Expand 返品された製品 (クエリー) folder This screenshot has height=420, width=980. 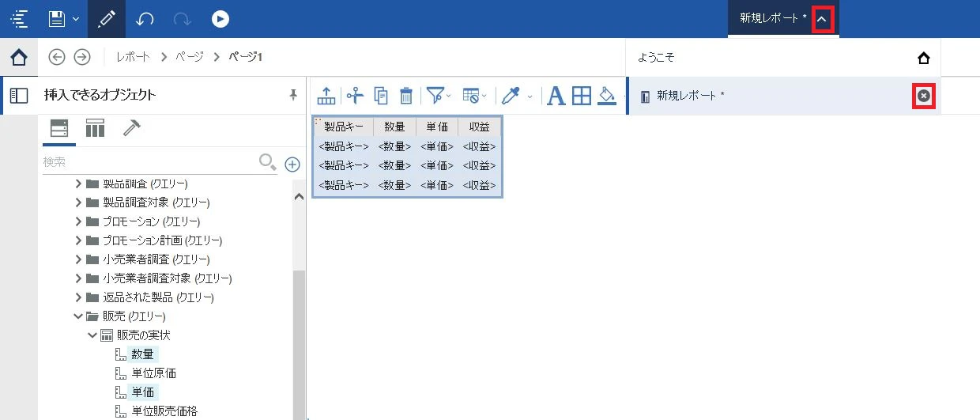click(x=78, y=297)
